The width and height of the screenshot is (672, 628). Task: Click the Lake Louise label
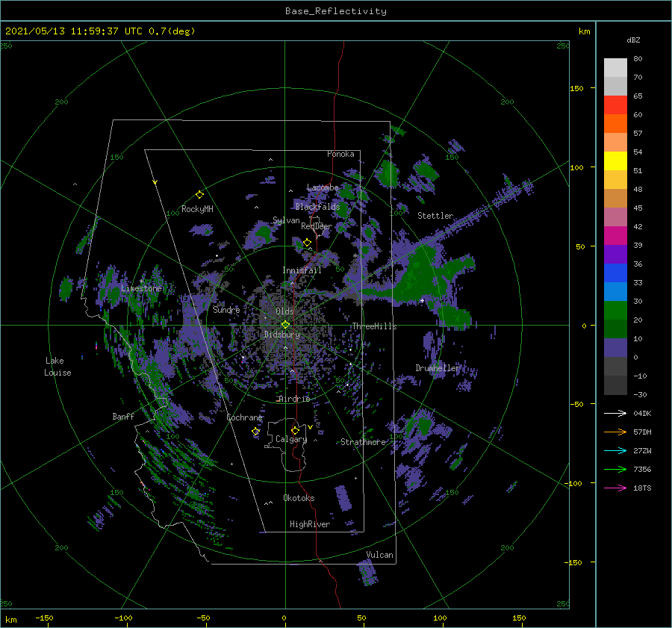(57, 367)
